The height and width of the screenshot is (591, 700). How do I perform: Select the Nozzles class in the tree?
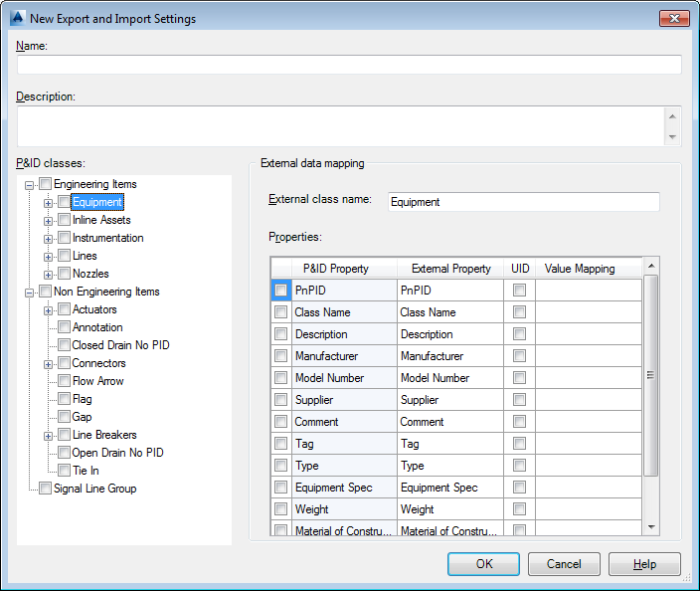coord(90,274)
